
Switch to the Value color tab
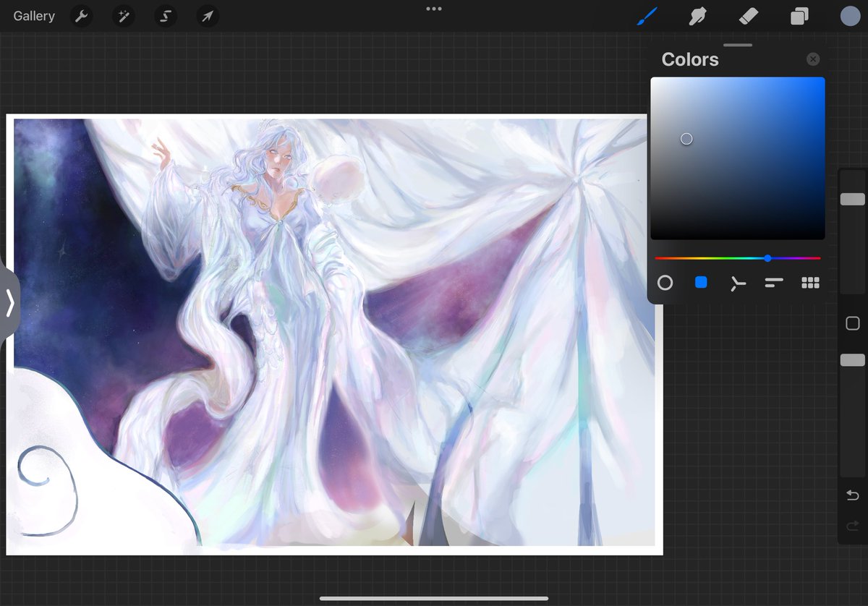coord(774,283)
